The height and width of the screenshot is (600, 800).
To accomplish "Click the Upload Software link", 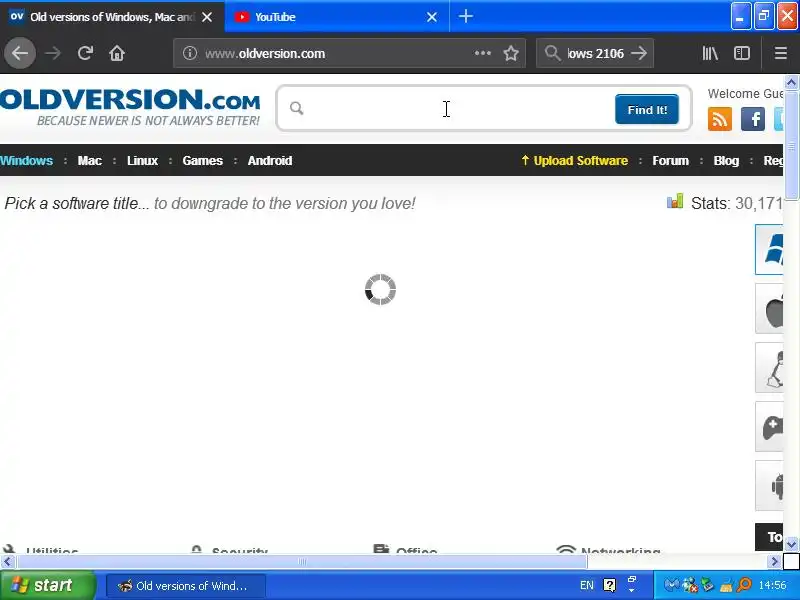I will tap(574, 161).
